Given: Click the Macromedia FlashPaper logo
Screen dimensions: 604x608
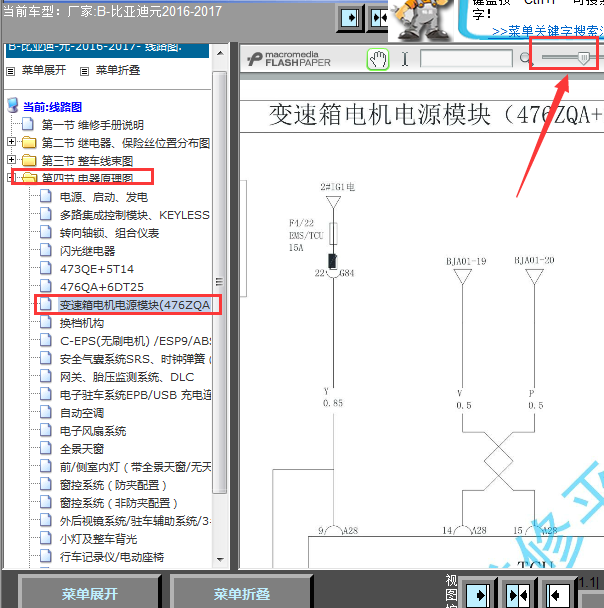Looking at the screenshot, I should (289, 59).
